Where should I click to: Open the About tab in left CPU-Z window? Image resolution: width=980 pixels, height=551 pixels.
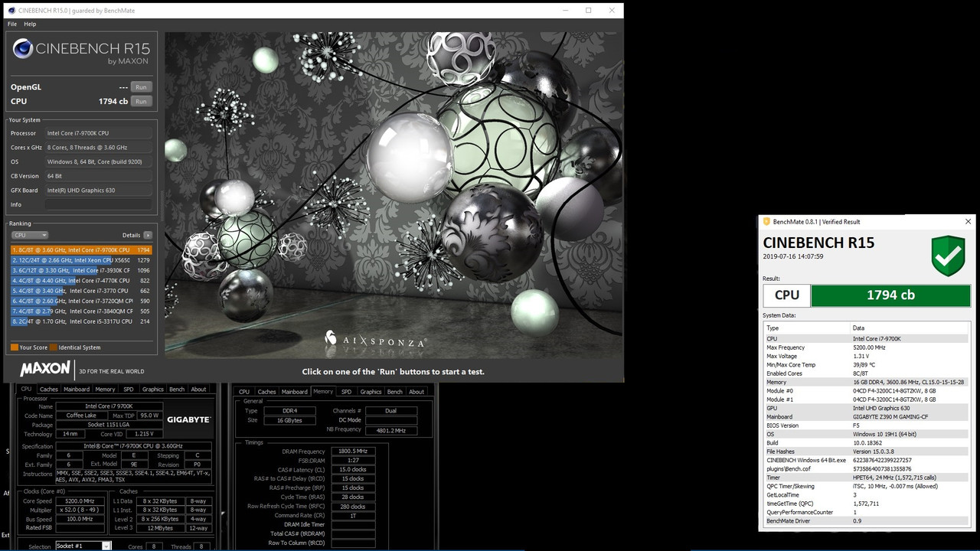pos(198,390)
